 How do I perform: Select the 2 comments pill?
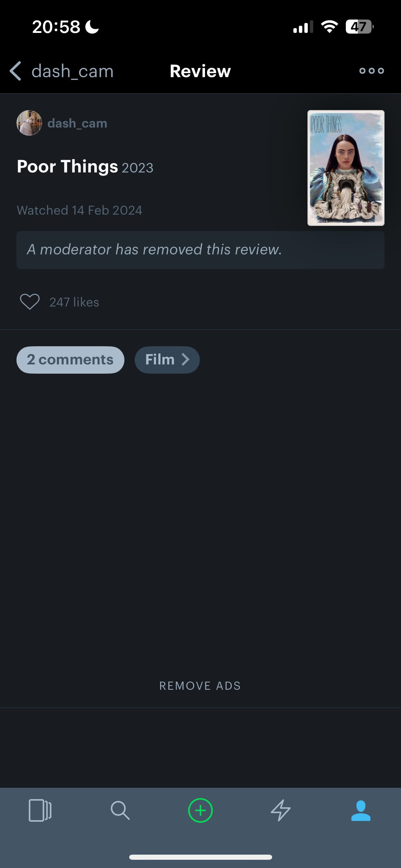(x=70, y=360)
